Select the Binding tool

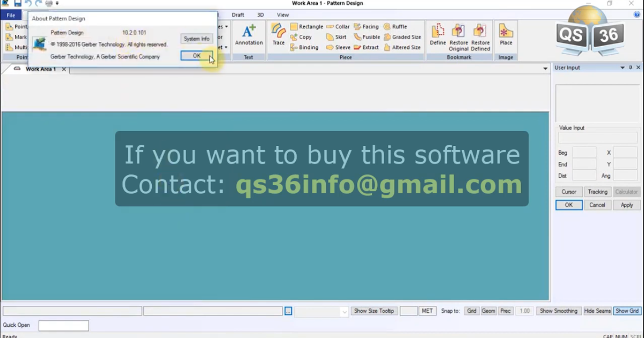pyautogui.click(x=304, y=47)
